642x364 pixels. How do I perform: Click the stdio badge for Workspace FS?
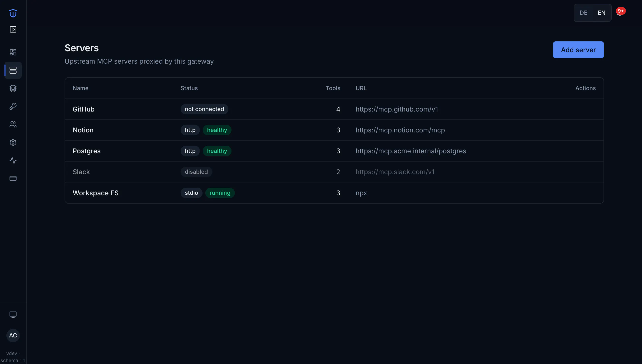point(191,193)
